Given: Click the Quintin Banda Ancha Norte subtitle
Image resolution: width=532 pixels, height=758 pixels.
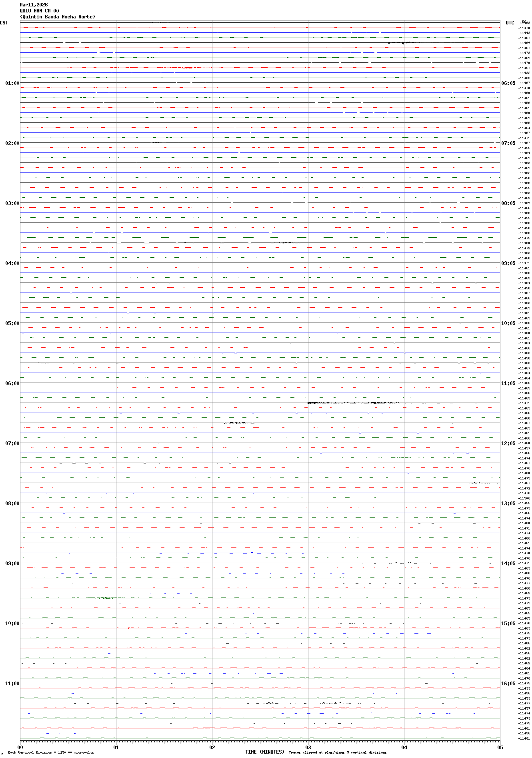Looking at the screenshot, I should (58, 17).
